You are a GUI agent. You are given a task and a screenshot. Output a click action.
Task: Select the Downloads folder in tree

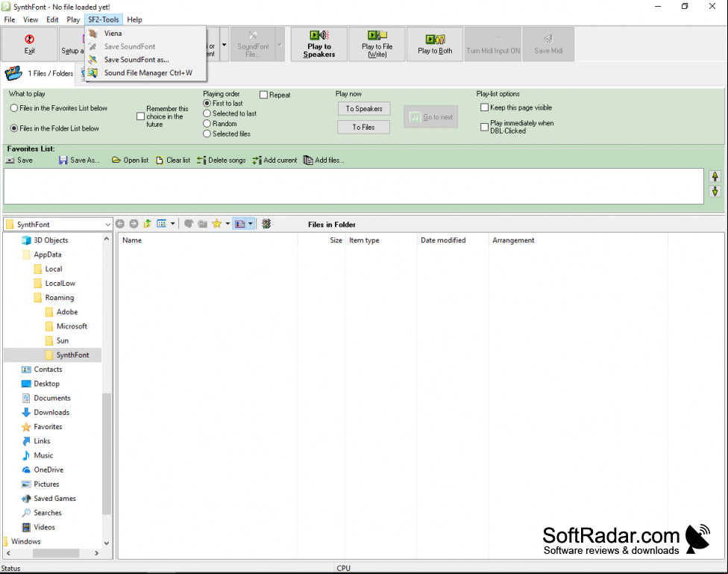(51, 413)
